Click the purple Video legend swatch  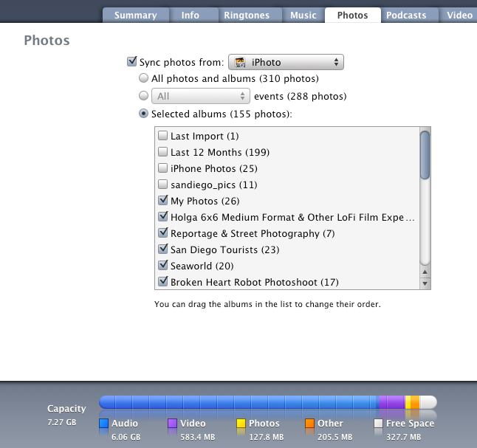pos(173,423)
